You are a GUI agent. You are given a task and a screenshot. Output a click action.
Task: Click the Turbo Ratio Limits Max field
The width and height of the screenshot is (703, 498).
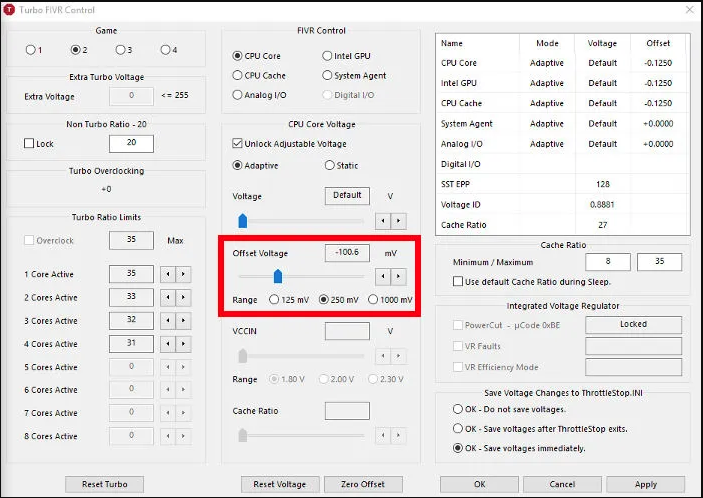pos(131,240)
